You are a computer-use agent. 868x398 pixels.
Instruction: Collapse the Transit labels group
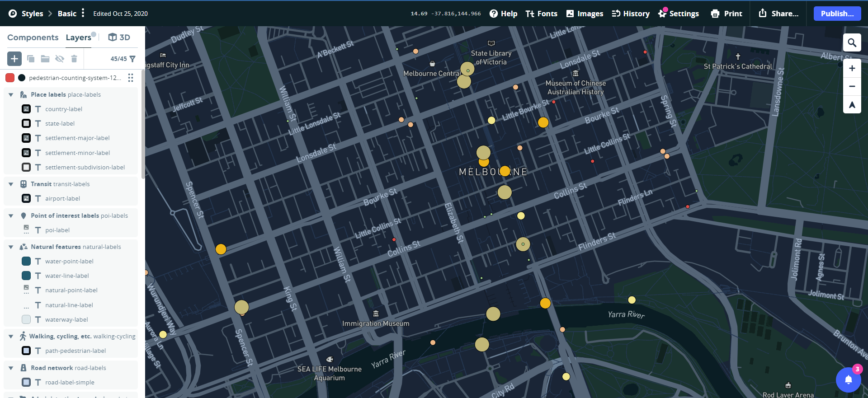(11, 184)
